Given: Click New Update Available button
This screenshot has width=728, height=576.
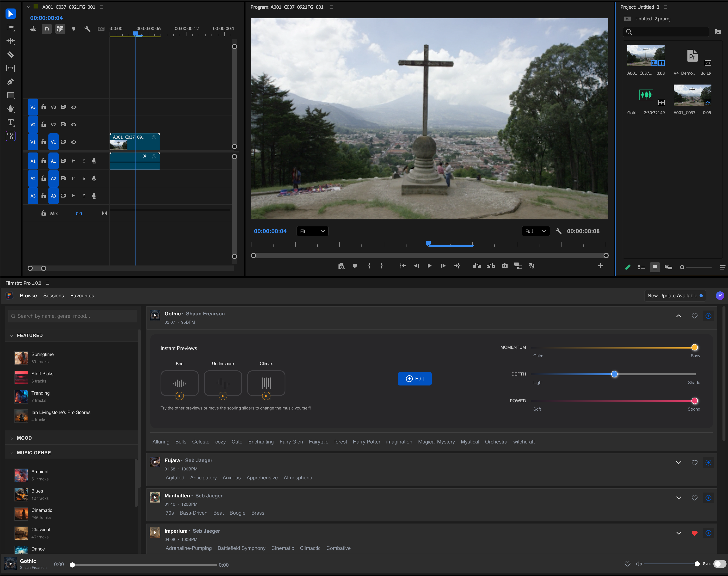Looking at the screenshot, I should click(675, 295).
